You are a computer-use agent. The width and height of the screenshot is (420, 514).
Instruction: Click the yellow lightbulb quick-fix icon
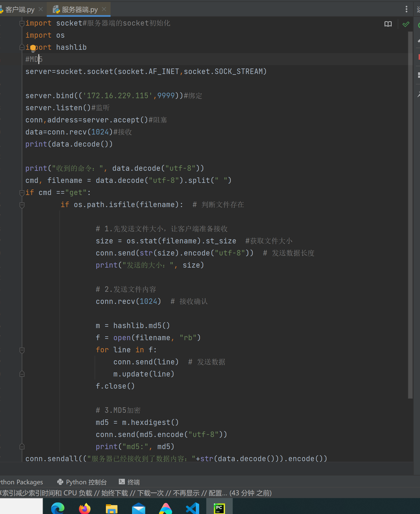(33, 48)
